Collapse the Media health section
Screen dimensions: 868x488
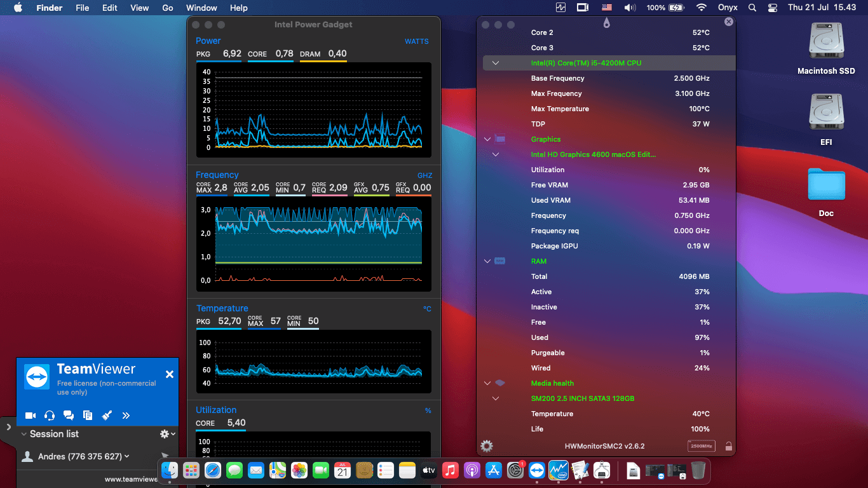pyautogui.click(x=487, y=383)
